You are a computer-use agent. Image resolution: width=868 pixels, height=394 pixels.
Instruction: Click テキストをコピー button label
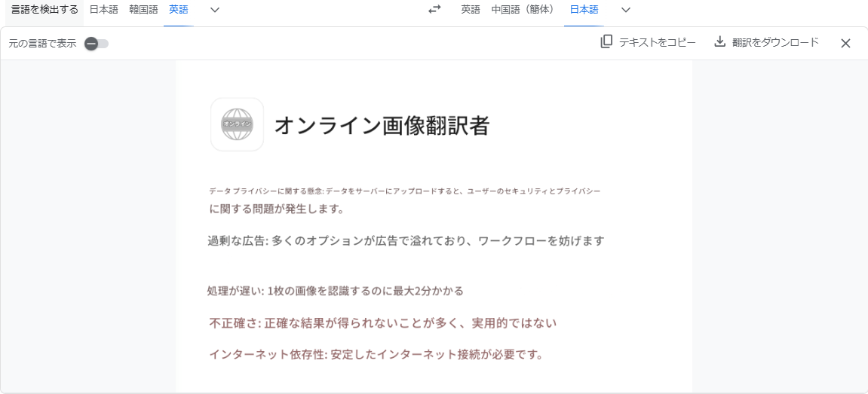tap(657, 43)
